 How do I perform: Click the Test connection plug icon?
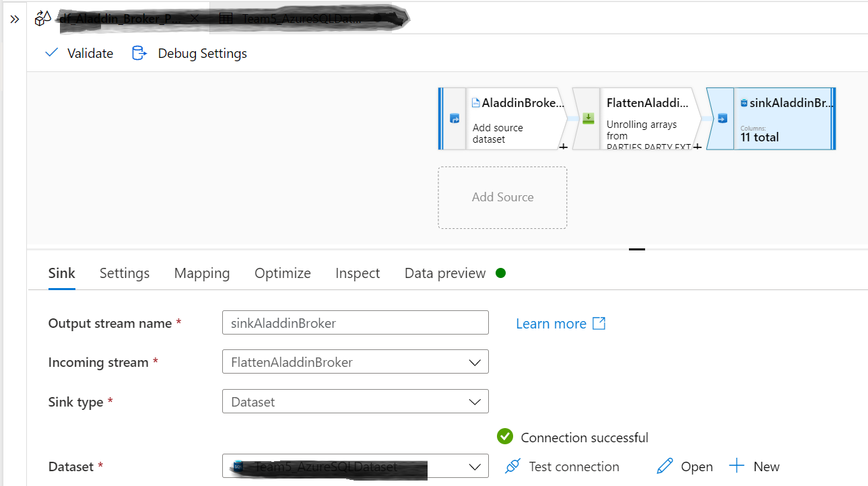pyautogui.click(x=512, y=466)
